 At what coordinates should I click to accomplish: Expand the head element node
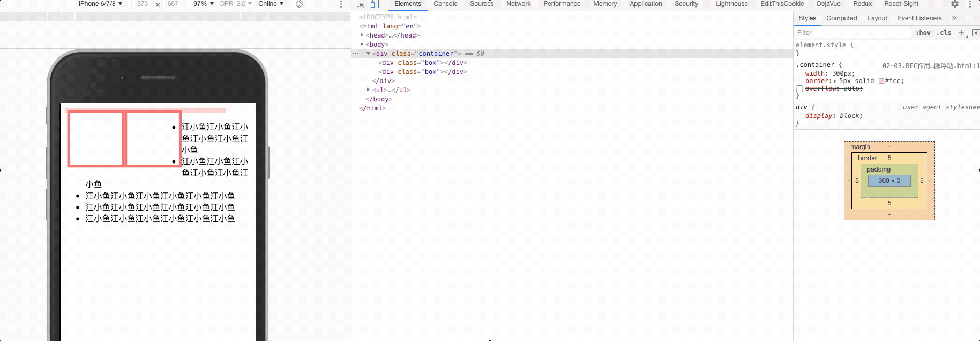click(x=362, y=35)
